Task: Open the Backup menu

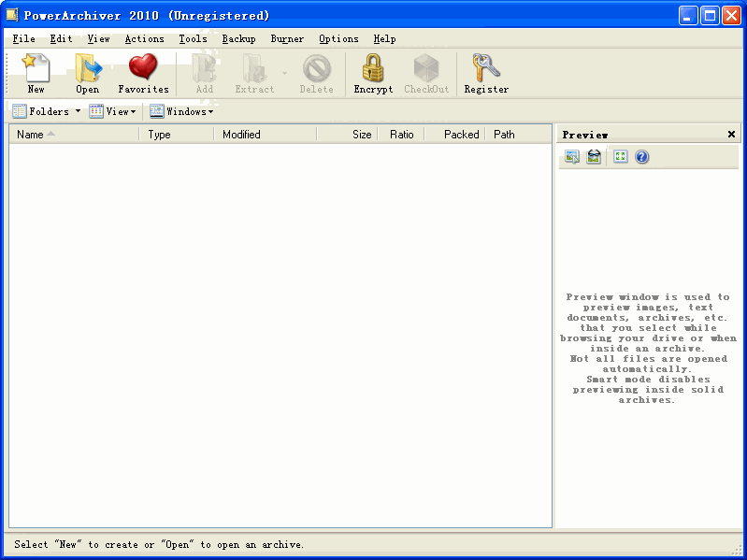Action: [238, 39]
